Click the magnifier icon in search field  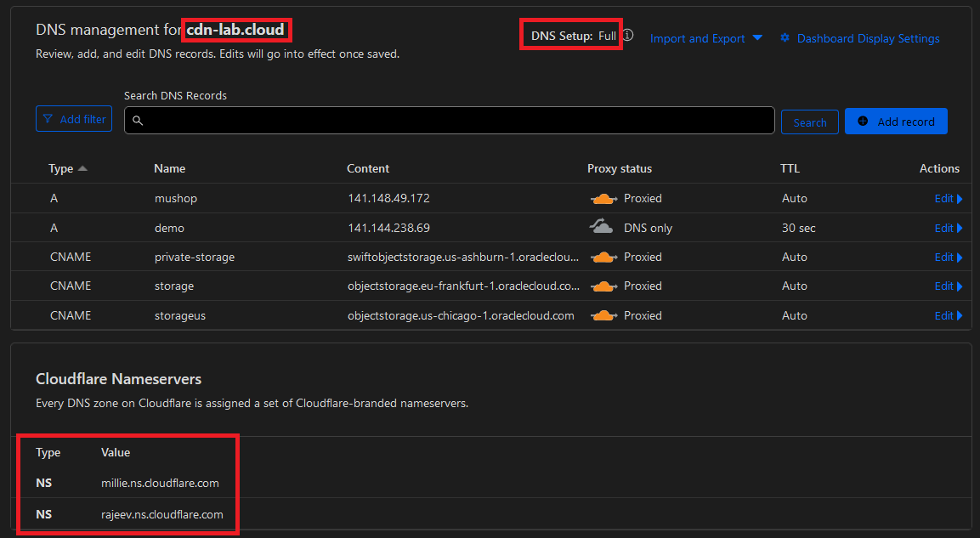pyautogui.click(x=138, y=121)
